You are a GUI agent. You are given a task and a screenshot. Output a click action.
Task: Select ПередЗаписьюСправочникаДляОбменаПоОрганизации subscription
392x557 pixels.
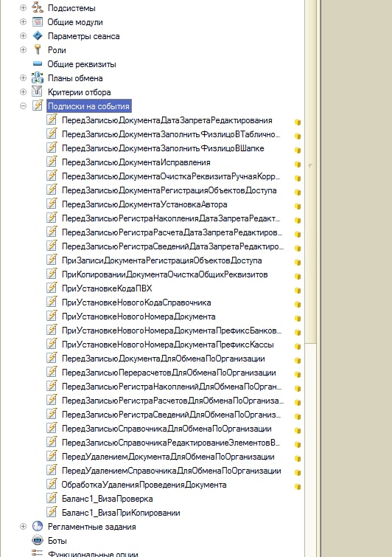[x=167, y=429]
